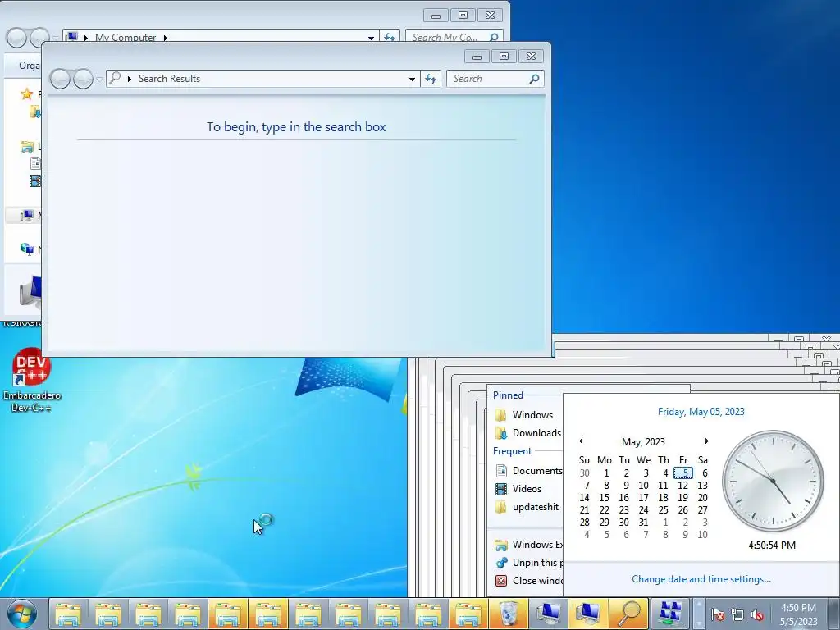Viewport: 840px width, 630px height.
Task: Click Action Center flag in system tray
Action: (x=717, y=615)
